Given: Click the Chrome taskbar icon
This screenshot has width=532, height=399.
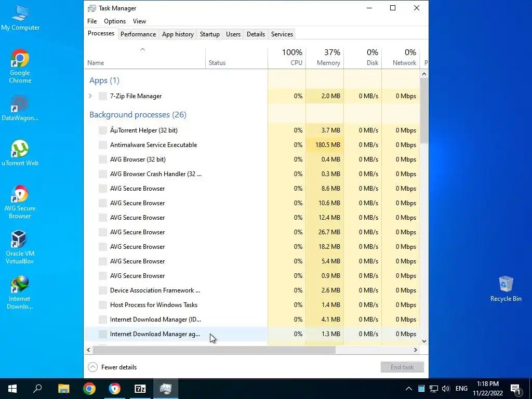Looking at the screenshot, I should point(89,389).
